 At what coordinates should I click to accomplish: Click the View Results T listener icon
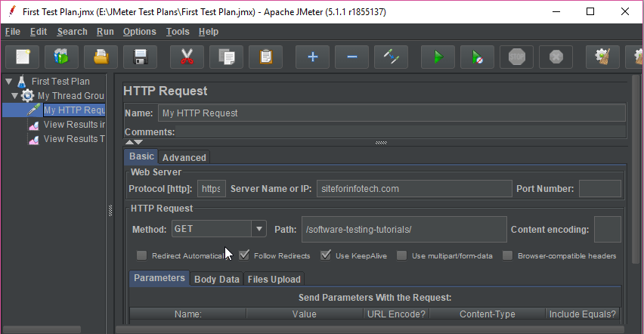point(34,140)
